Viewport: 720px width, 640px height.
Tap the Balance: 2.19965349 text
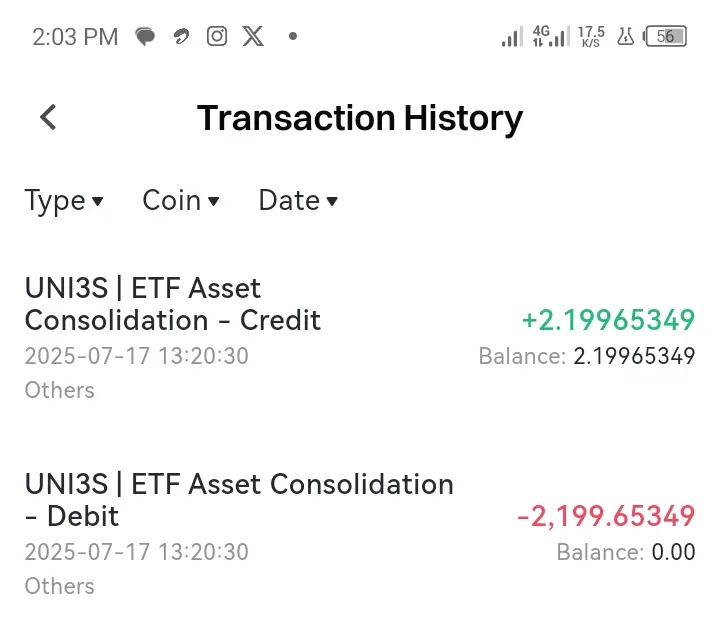tap(586, 356)
